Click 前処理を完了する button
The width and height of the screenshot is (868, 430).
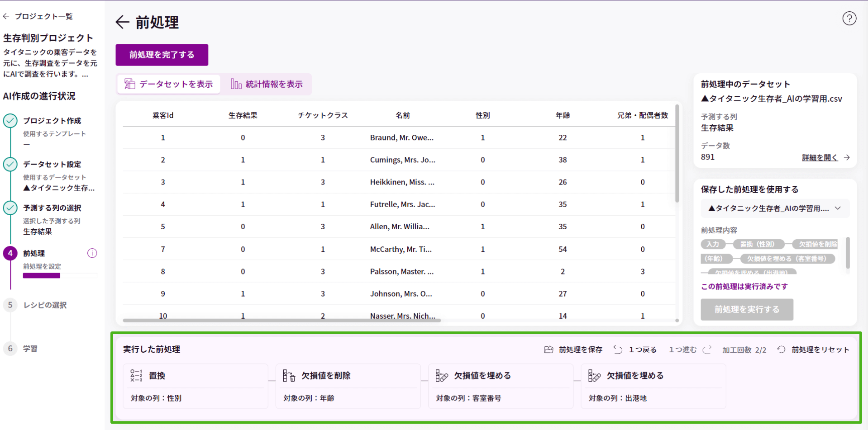point(162,55)
